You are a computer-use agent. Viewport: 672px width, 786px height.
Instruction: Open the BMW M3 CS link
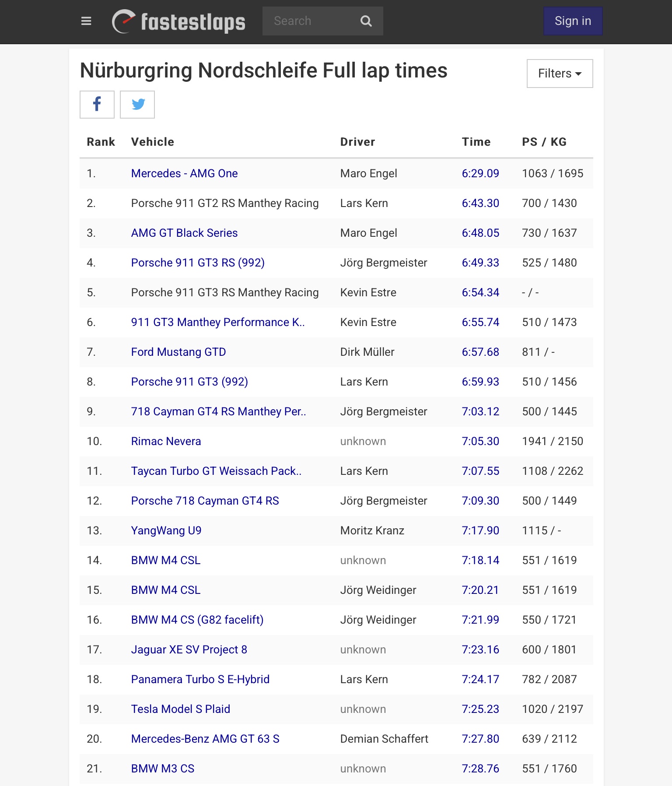pos(163,768)
